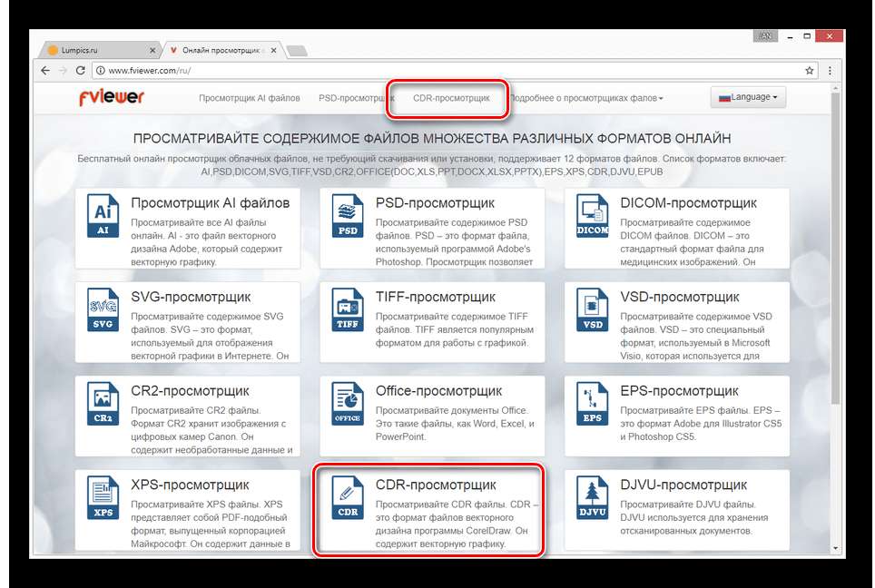The width and height of the screenshot is (875, 588).
Task: Go forward with the browser forward arrow
Action: pos(63,70)
